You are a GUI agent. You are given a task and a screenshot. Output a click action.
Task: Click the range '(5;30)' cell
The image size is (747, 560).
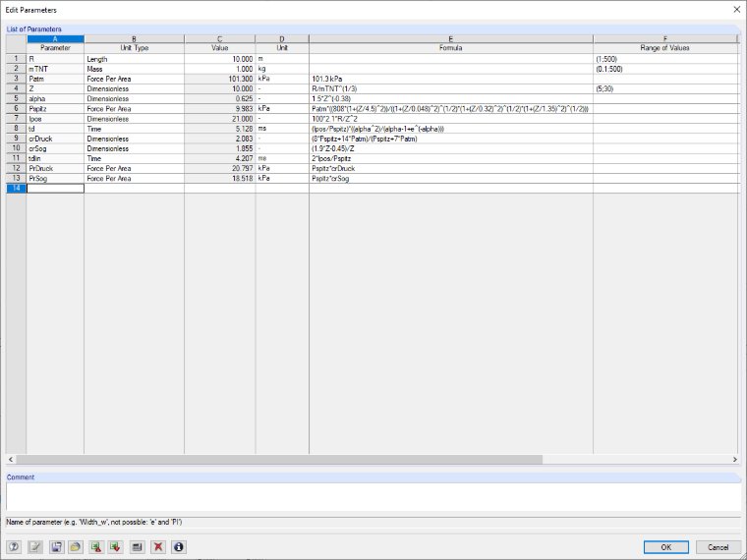tap(665, 89)
